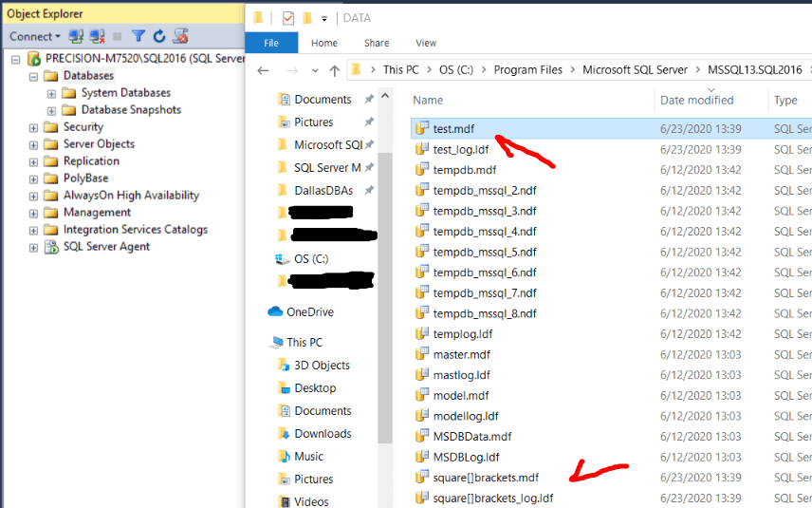Sort by the Type column header

785,100
